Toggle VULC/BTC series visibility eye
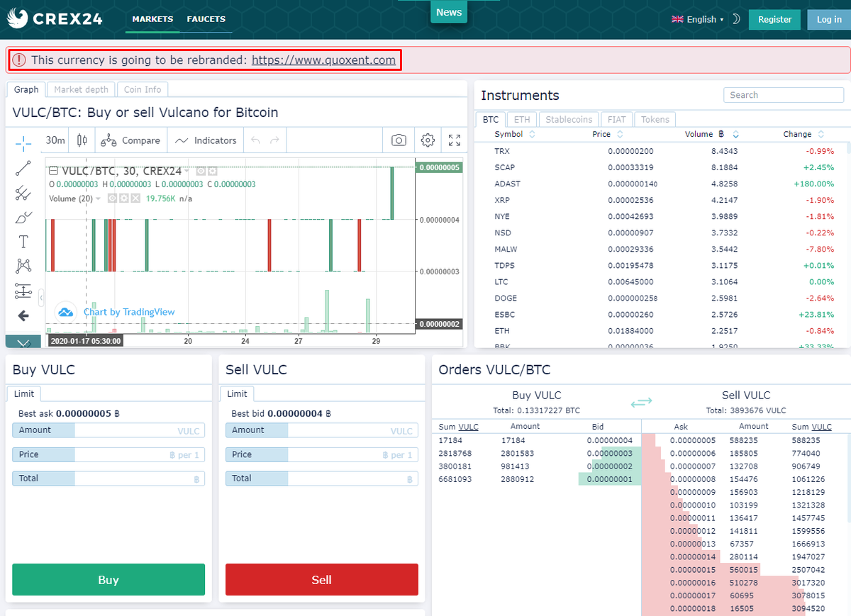Viewport: 851px width, 616px height. [201, 171]
